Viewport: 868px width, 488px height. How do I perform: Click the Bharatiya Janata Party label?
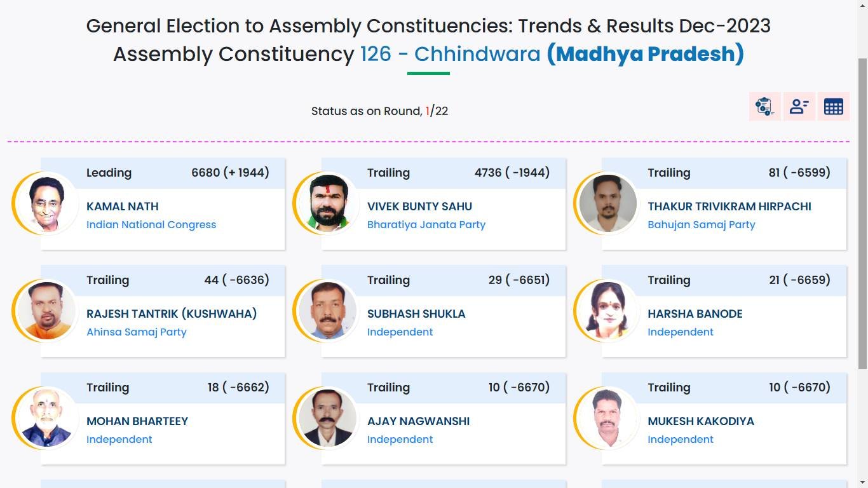point(426,225)
